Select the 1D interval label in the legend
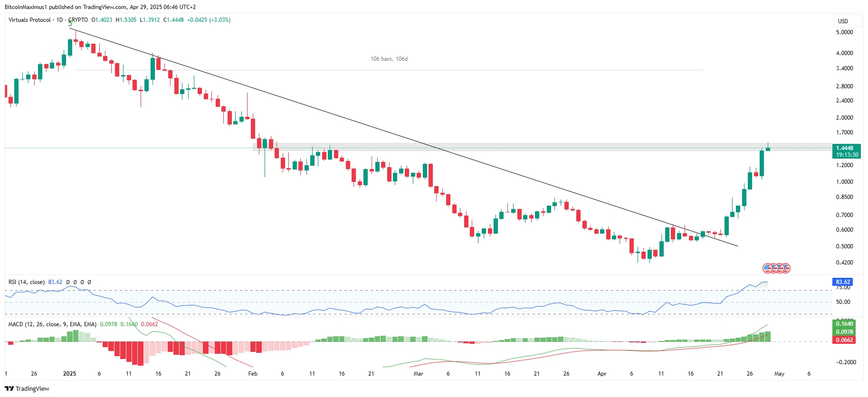Image resolution: width=868 pixels, height=397 pixels. click(59, 20)
